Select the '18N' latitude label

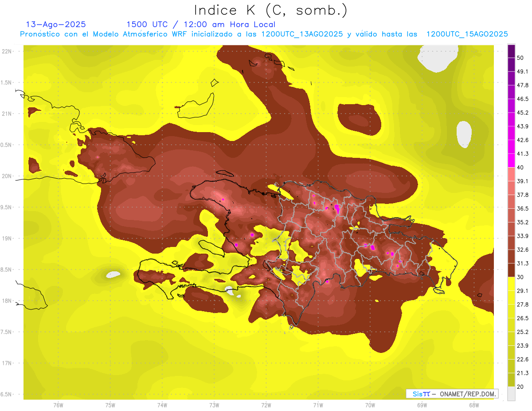(8, 301)
